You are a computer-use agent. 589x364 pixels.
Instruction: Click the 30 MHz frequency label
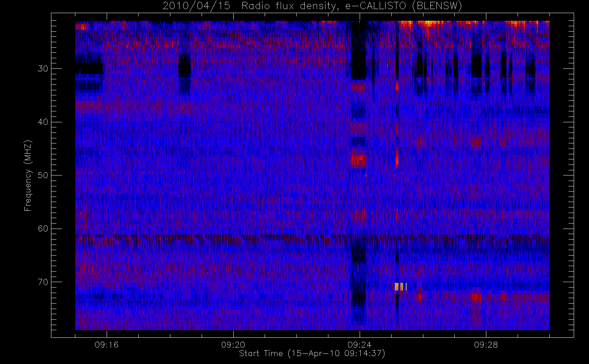tap(43, 68)
